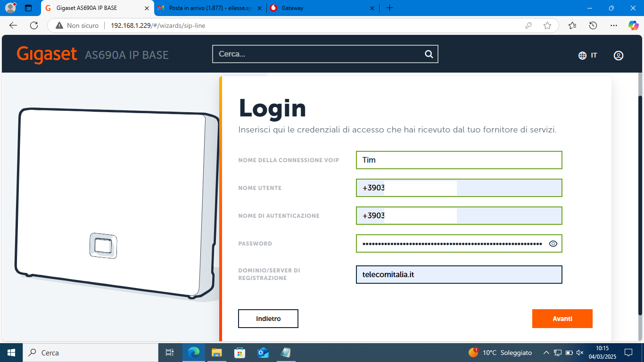Click the network tray icon
The height and width of the screenshot is (362, 644).
(558, 353)
